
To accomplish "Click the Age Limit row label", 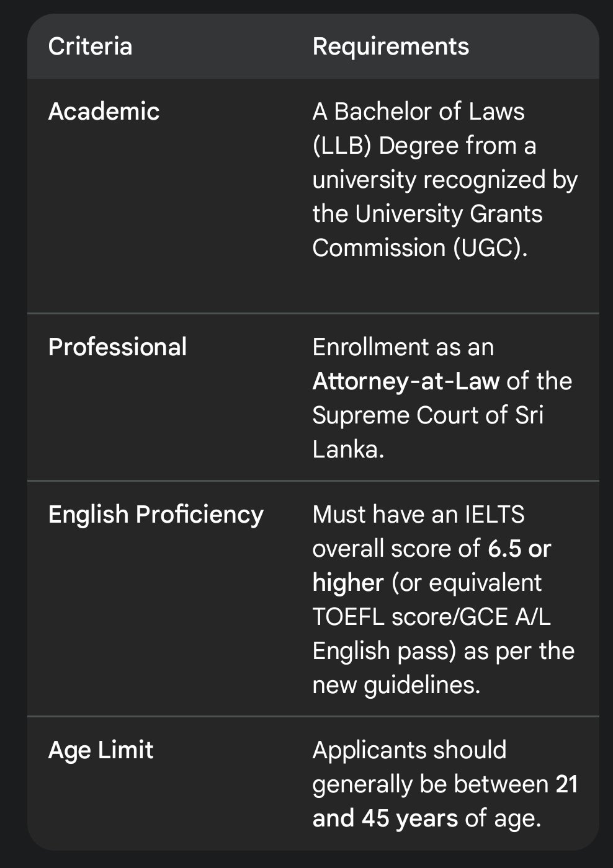I will [101, 750].
